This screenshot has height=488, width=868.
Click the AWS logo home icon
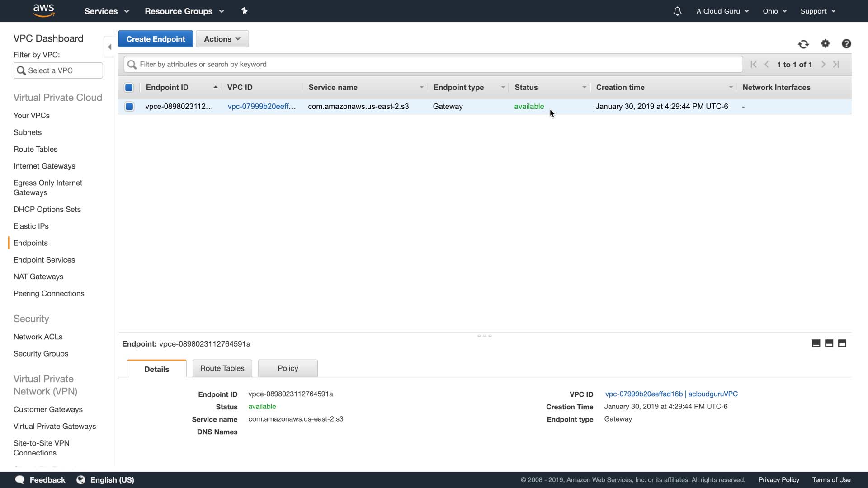(44, 10)
